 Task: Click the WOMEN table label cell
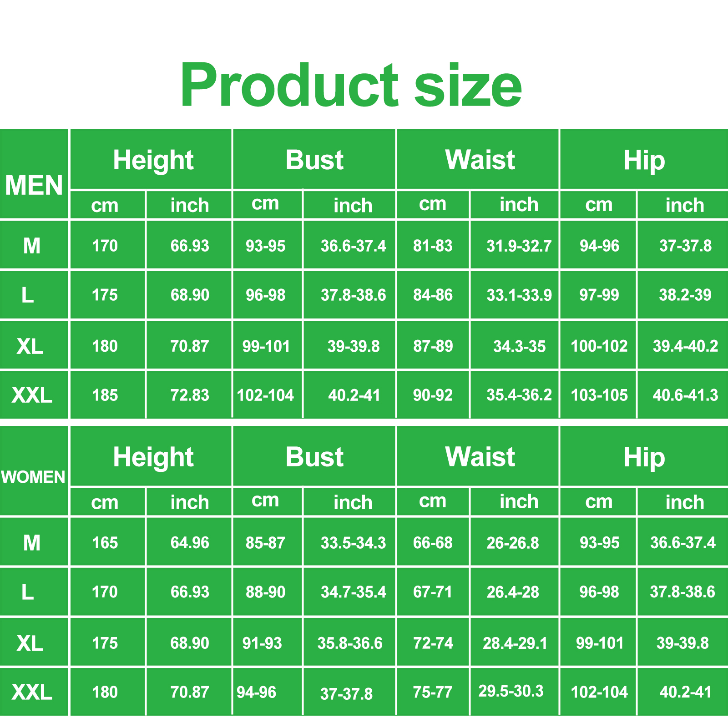(x=33, y=477)
